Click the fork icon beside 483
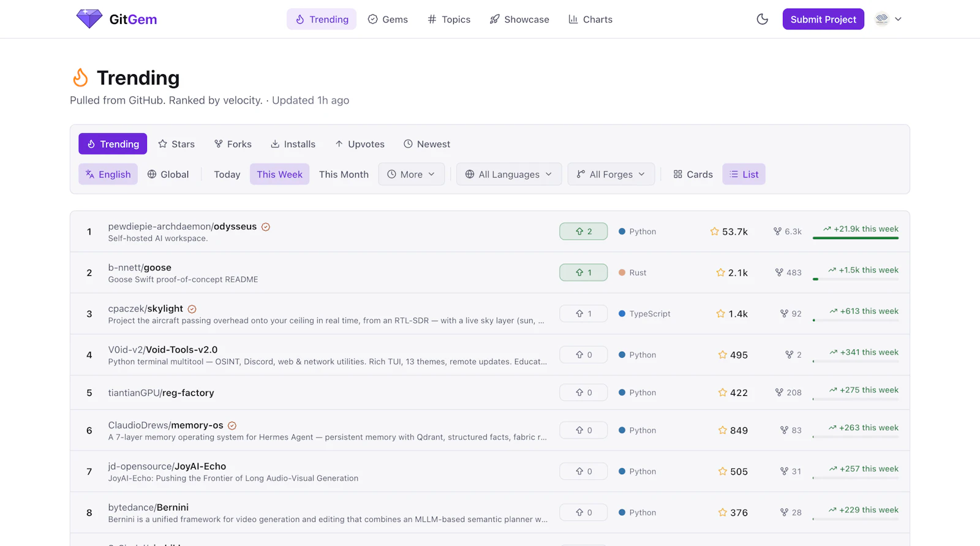980x546 pixels. point(779,272)
